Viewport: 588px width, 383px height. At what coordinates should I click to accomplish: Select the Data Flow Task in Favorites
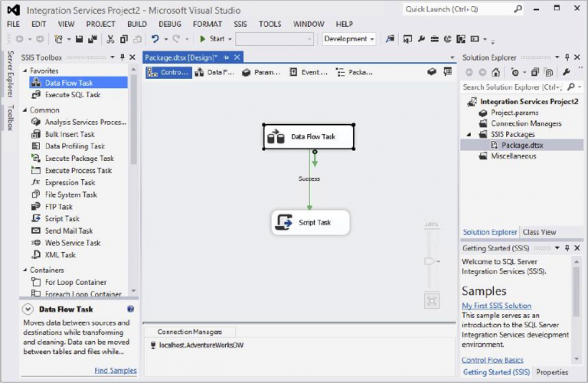click(x=78, y=83)
